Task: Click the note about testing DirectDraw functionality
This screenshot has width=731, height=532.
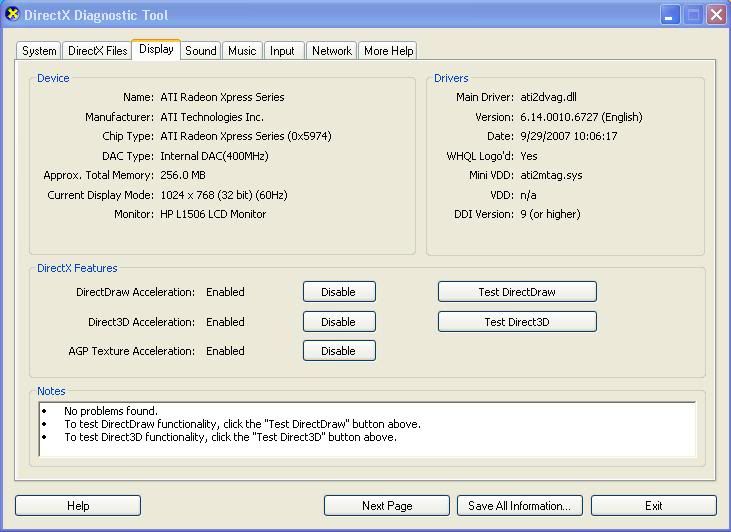Action: pyautogui.click(x=242, y=424)
